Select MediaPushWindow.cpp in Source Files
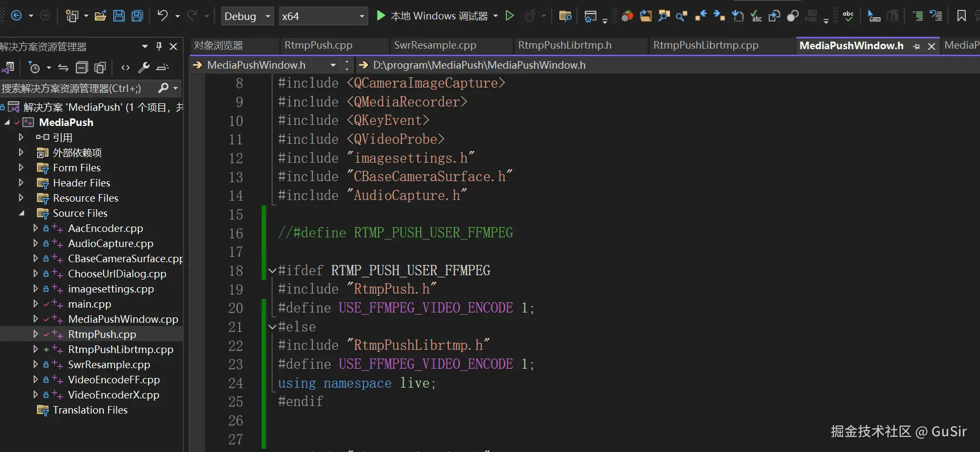The width and height of the screenshot is (980, 452). click(x=123, y=319)
